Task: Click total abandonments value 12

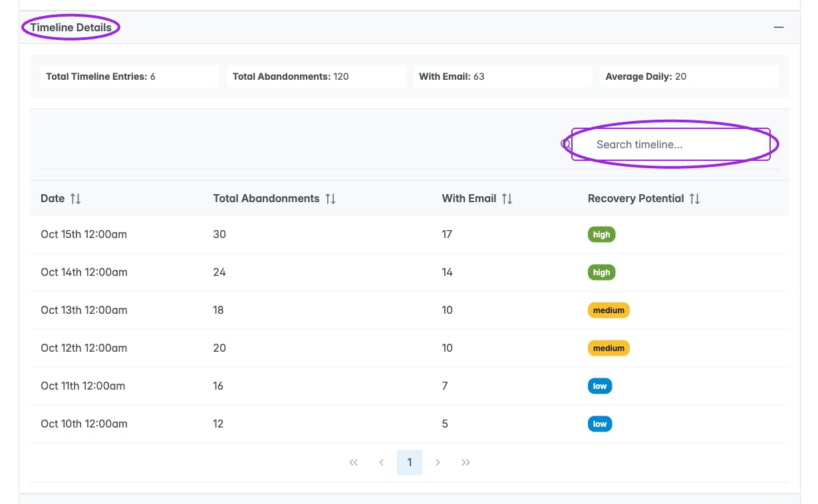Action: (x=218, y=424)
